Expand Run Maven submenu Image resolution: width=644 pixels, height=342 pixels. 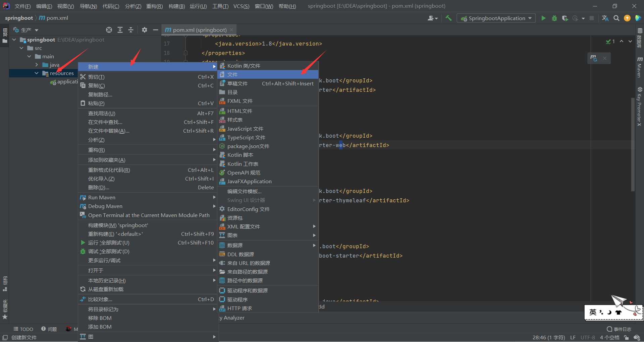tap(148, 197)
